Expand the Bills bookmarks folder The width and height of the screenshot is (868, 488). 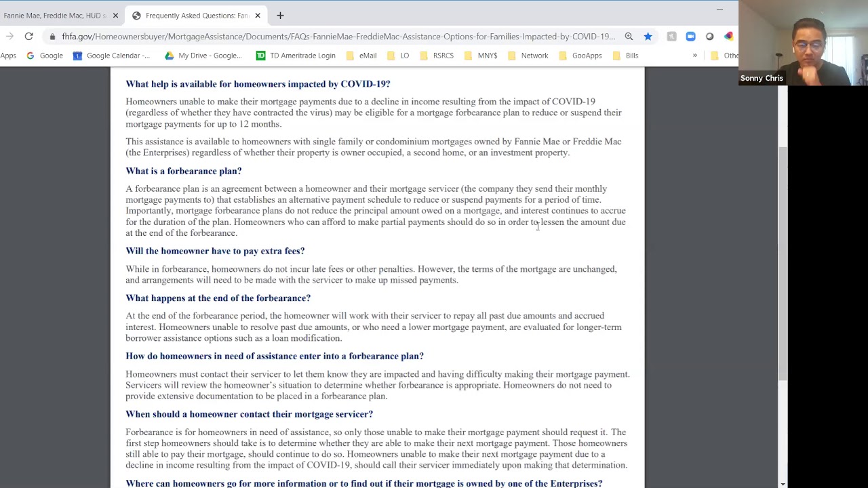(625, 56)
